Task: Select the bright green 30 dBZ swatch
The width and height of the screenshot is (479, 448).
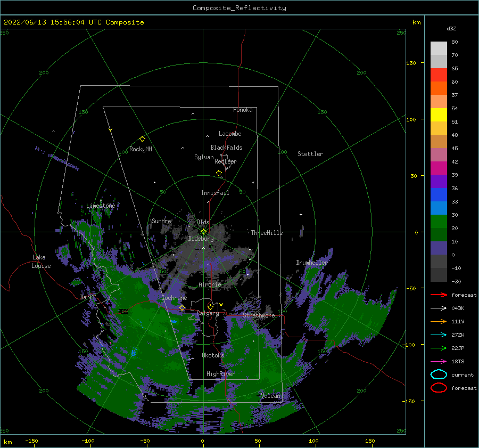Action: (439, 222)
